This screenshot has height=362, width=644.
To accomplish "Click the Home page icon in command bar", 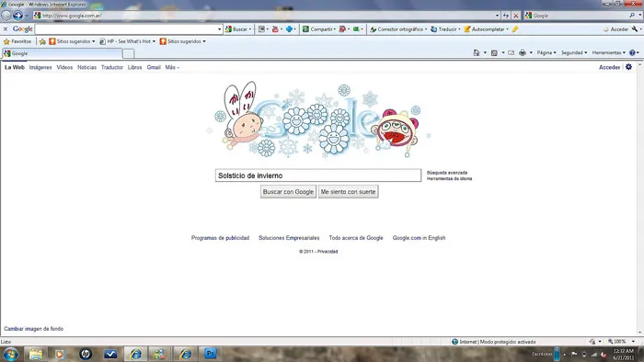I will tap(477, 52).
